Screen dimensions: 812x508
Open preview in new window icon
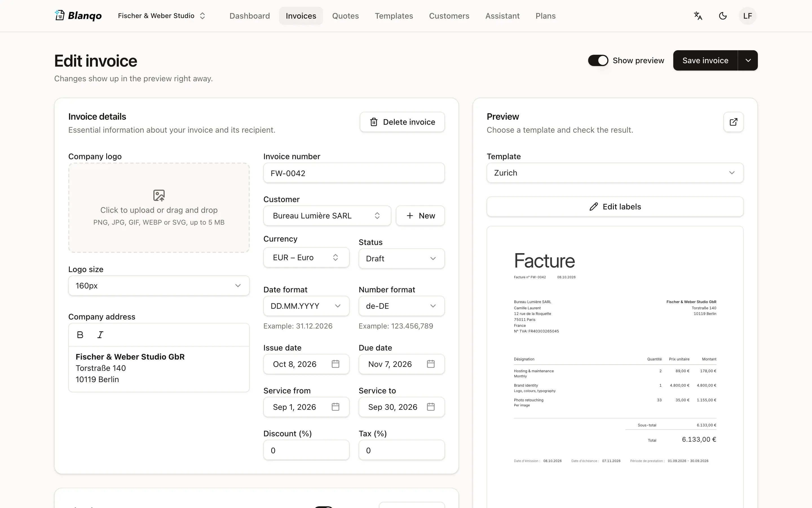734,122
